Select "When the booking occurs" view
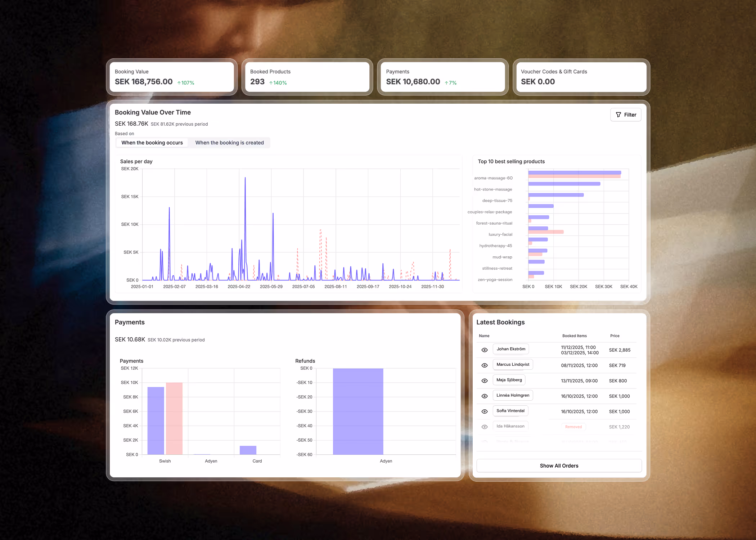The image size is (756, 540). [x=152, y=143]
